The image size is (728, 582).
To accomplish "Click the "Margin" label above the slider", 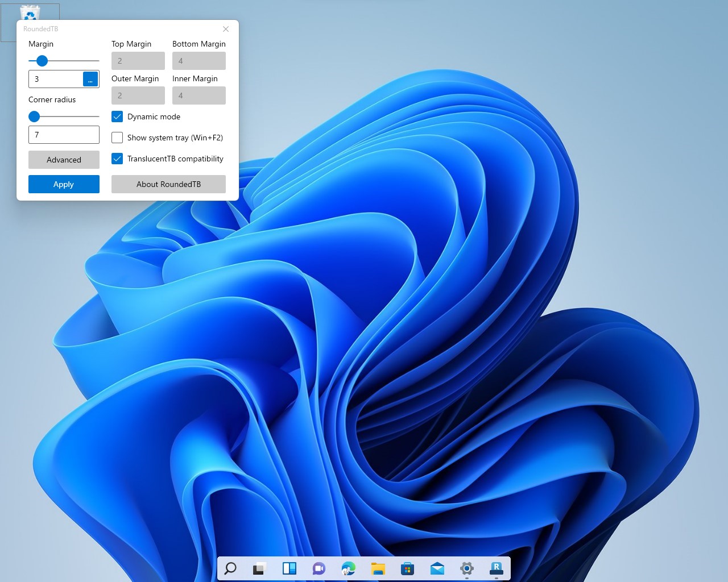I will (41, 44).
